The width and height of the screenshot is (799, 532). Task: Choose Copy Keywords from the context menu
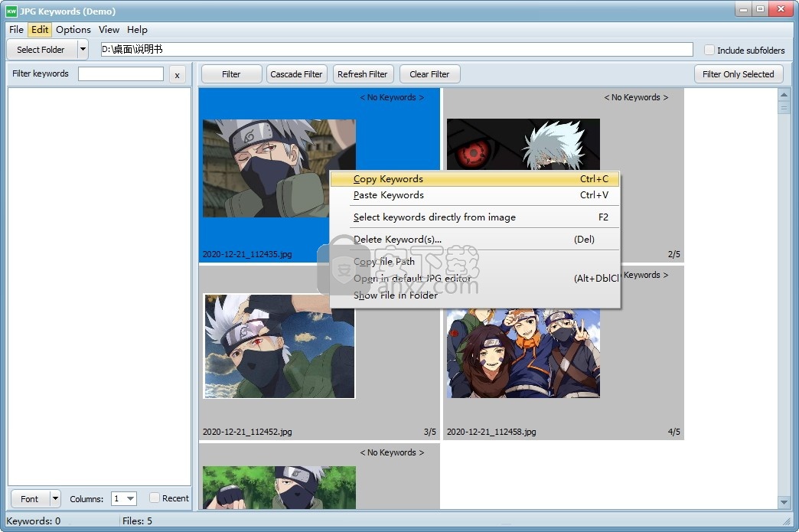pyautogui.click(x=475, y=179)
